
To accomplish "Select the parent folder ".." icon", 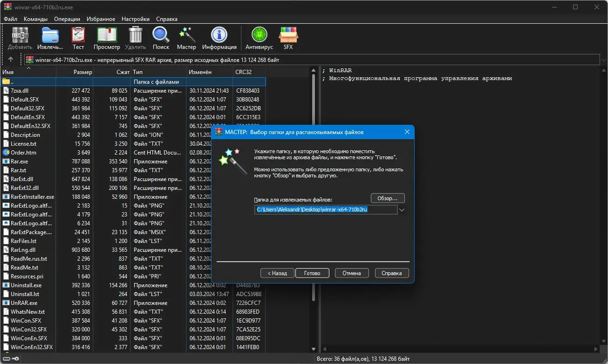I will coord(6,82).
